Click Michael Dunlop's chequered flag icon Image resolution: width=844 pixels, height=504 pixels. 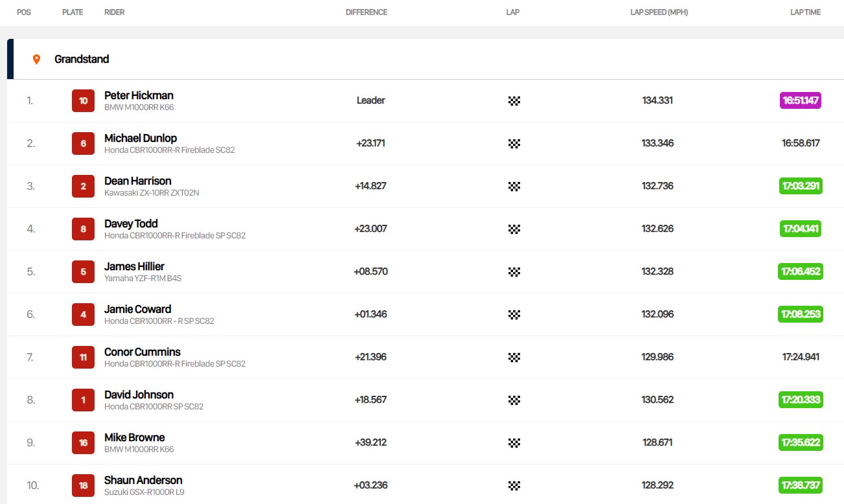click(x=514, y=143)
